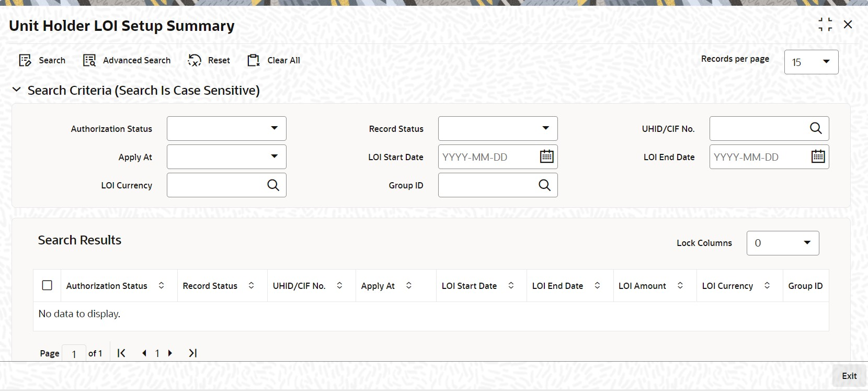Click Clear All in toolbar
Viewport: 868px width, 391px height.
273,60
